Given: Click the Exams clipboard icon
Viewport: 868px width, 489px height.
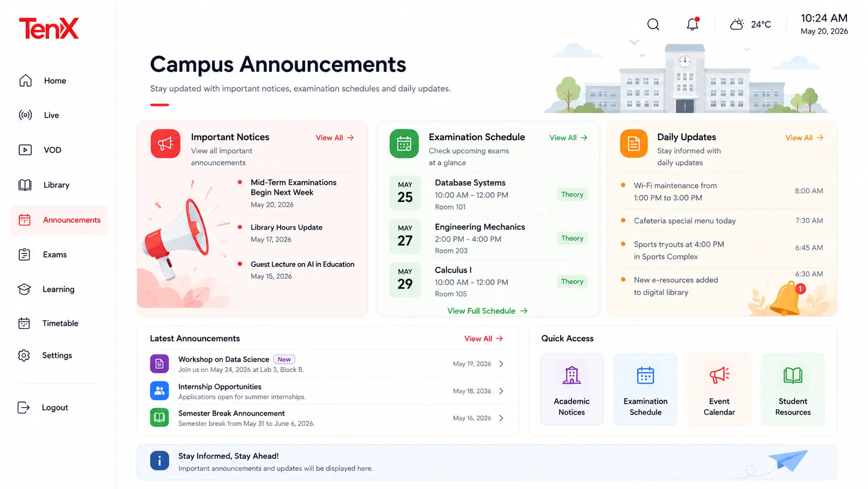Looking at the screenshot, I should pyautogui.click(x=24, y=254).
